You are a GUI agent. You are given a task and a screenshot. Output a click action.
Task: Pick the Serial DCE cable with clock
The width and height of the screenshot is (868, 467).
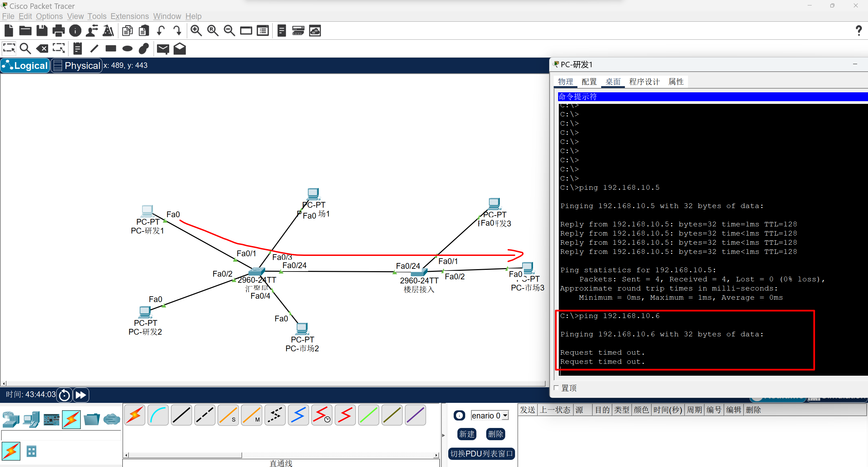pyautogui.click(x=322, y=415)
